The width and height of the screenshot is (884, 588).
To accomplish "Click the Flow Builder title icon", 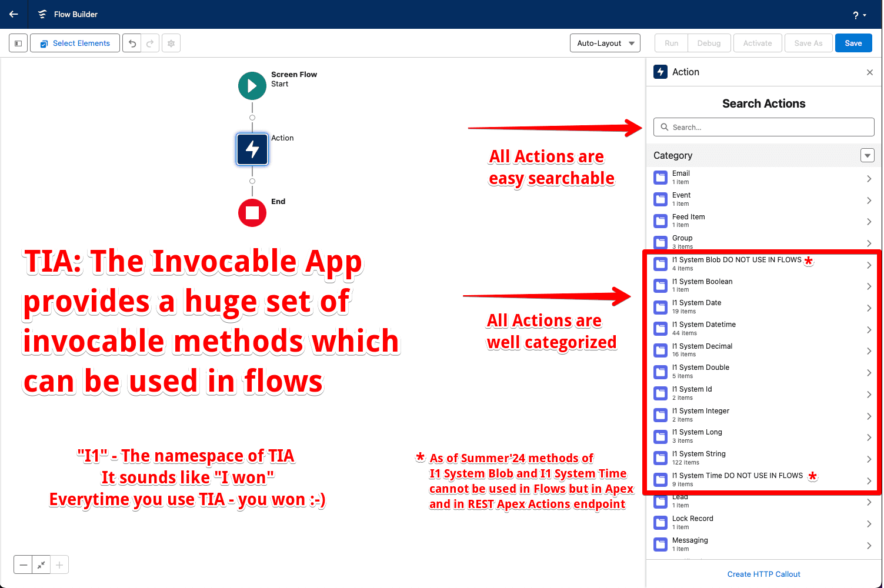I will coord(42,14).
